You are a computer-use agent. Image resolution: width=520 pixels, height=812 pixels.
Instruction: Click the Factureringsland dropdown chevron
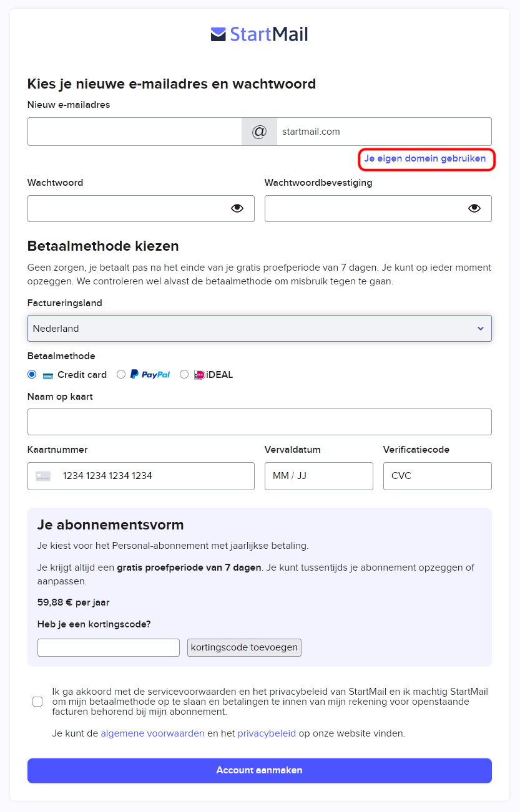pos(480,329)
